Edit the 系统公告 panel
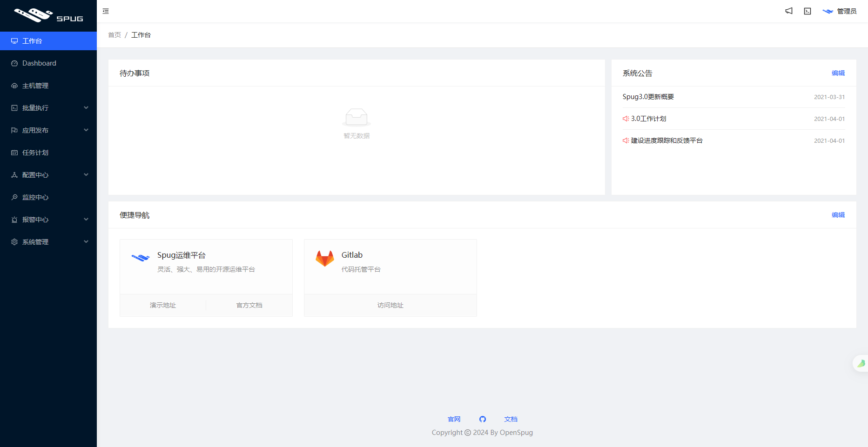 [838, 73]
